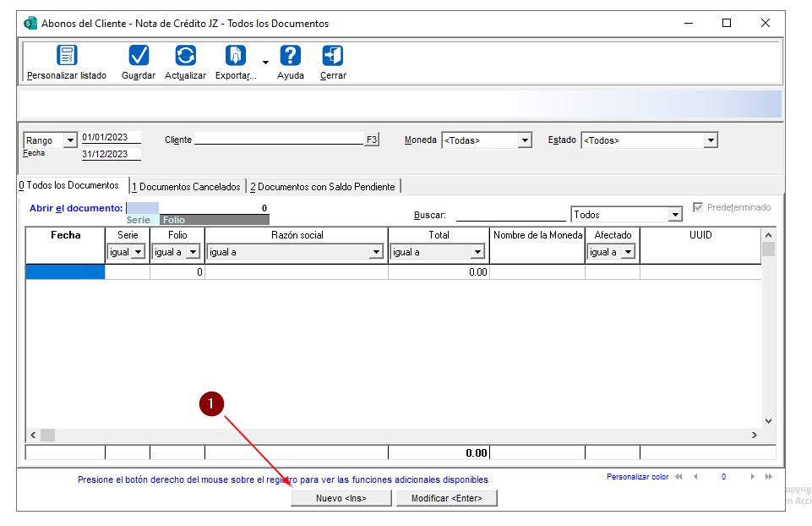Minimize the Abonos del Cliente window
The image size is (812, 526).
tap(689, 24)
